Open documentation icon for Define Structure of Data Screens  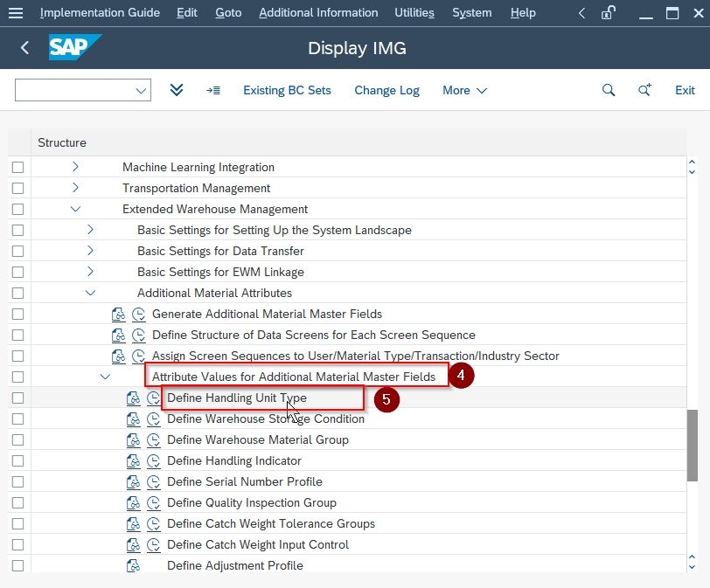pos(118,336)
